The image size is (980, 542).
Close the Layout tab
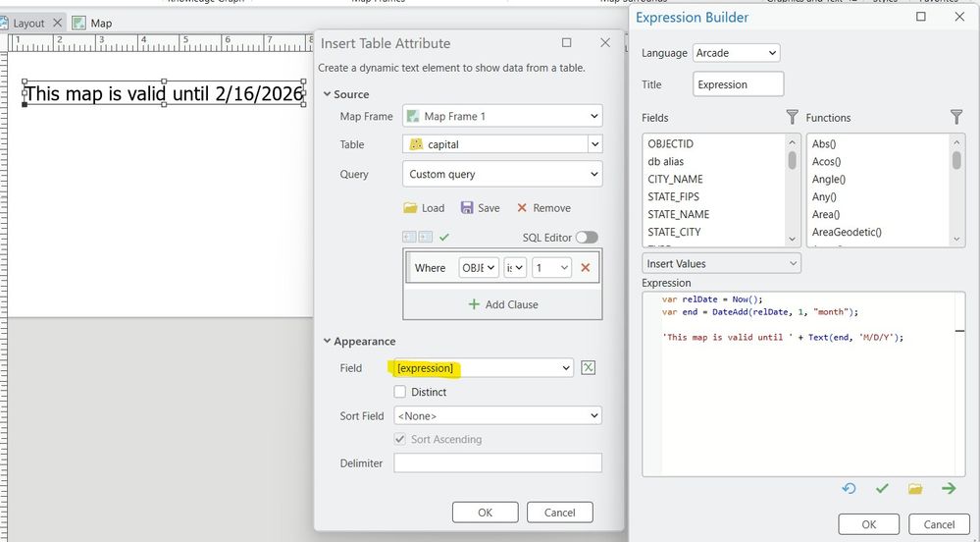pyautogui.click(x=57, y=24)
